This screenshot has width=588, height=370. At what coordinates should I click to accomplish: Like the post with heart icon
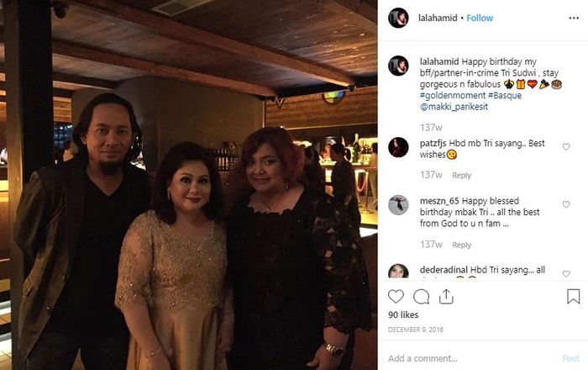tap(396, 297)
